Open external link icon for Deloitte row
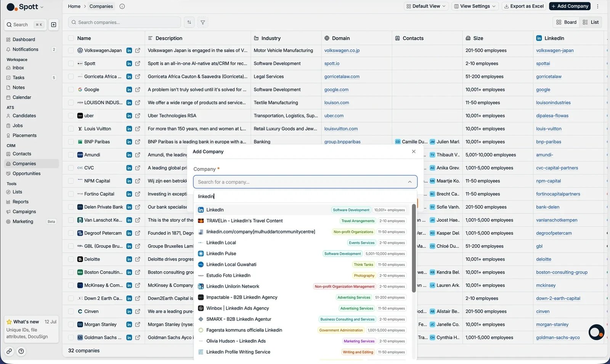 138,259
